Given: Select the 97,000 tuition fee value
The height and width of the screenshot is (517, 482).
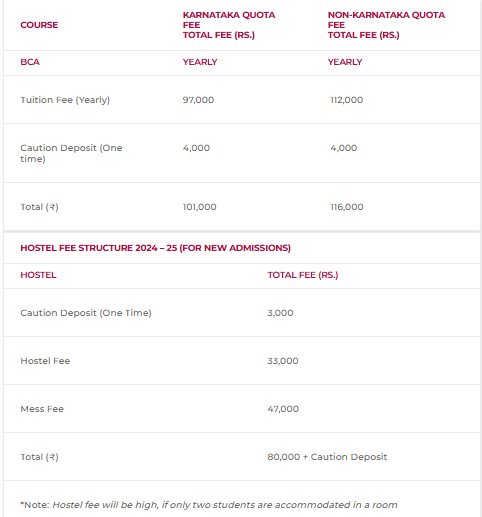Looking at the screenshot, I should coord(198,100).
